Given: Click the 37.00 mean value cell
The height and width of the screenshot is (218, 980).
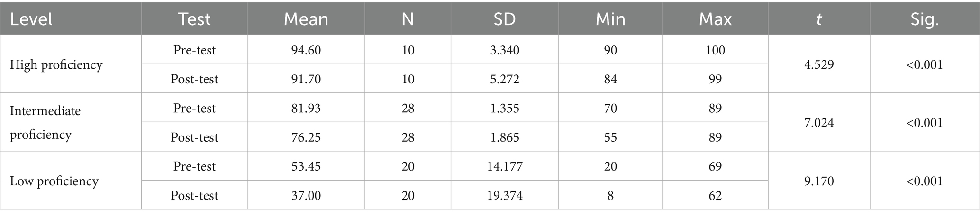Looking at the screenshot, I should (x=306, y=195).
